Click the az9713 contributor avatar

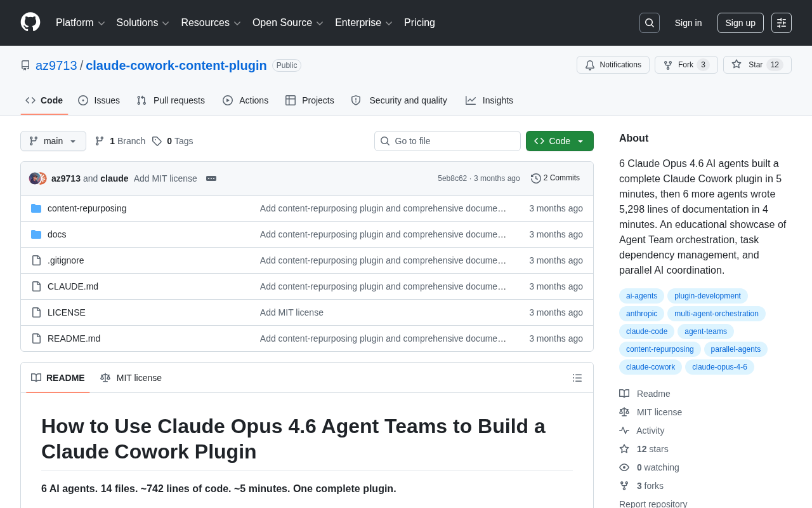pos(34,178)
